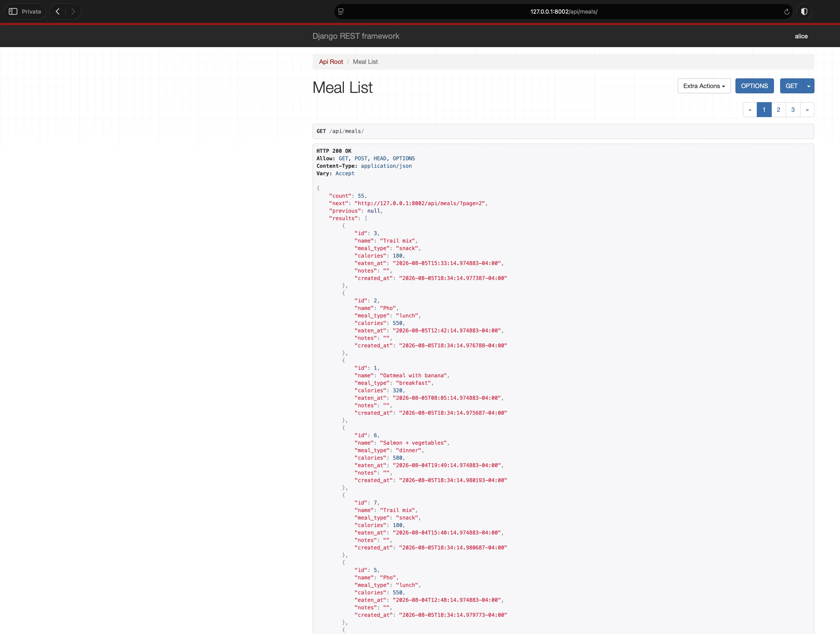Screen dimensions: 840x634
Task: Click the calories value 320
Action: click(397, 390)
